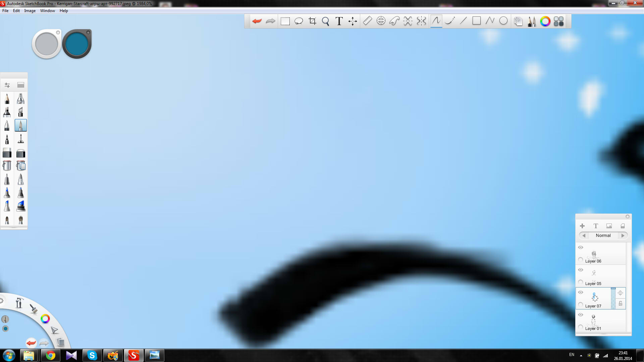Select the blue chisel Copic marker brush
The height and width of the screenshot is (362, 644).
click(21, 206)
